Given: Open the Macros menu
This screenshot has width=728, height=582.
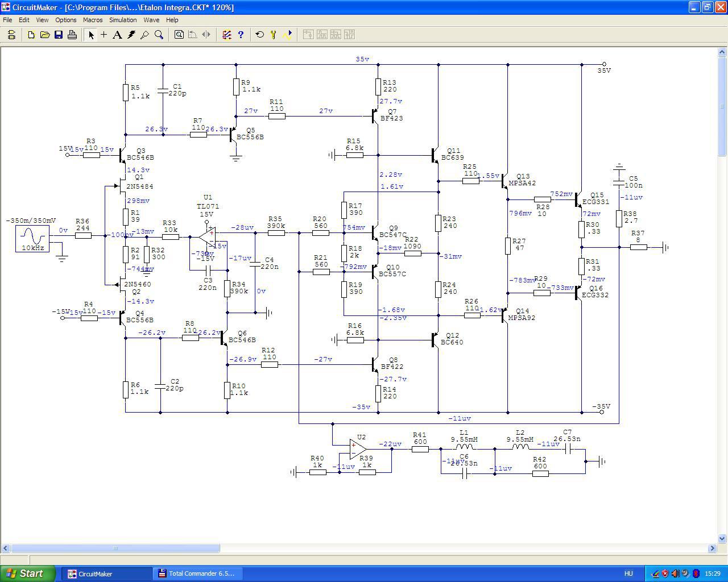Looking at the screenshot, I should (93, 20).
